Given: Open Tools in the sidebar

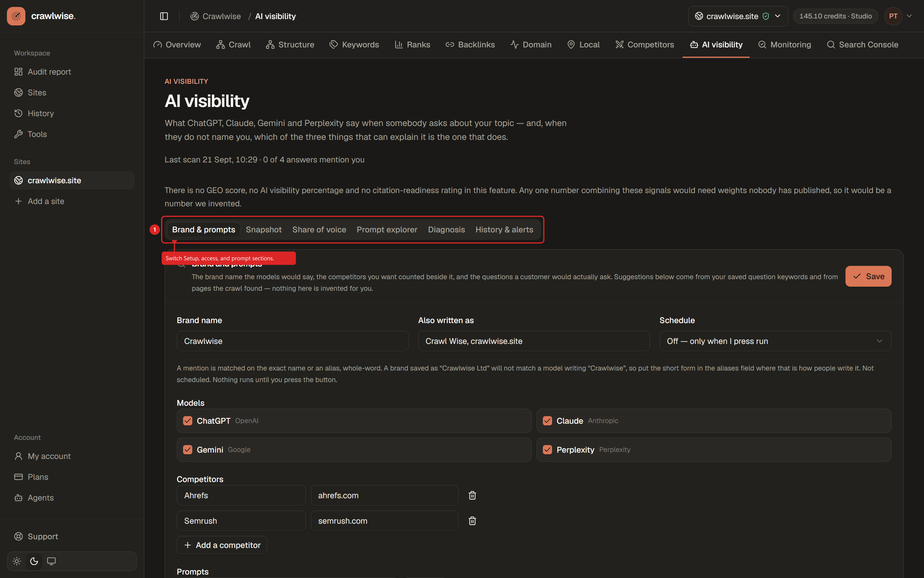Looking at the screenshot, I should [x=72, y=134].
